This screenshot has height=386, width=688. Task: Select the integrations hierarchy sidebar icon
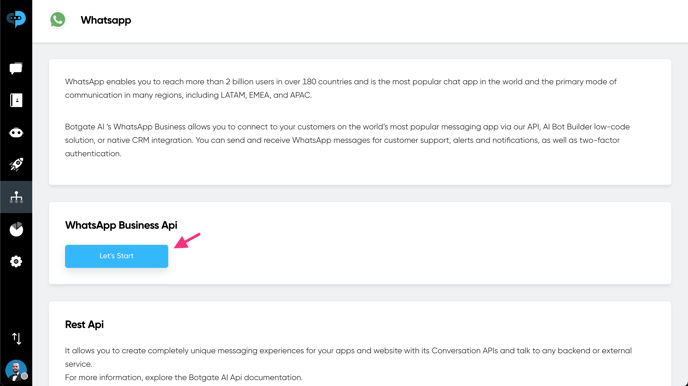pyautogui.click(x=16, y=197)
